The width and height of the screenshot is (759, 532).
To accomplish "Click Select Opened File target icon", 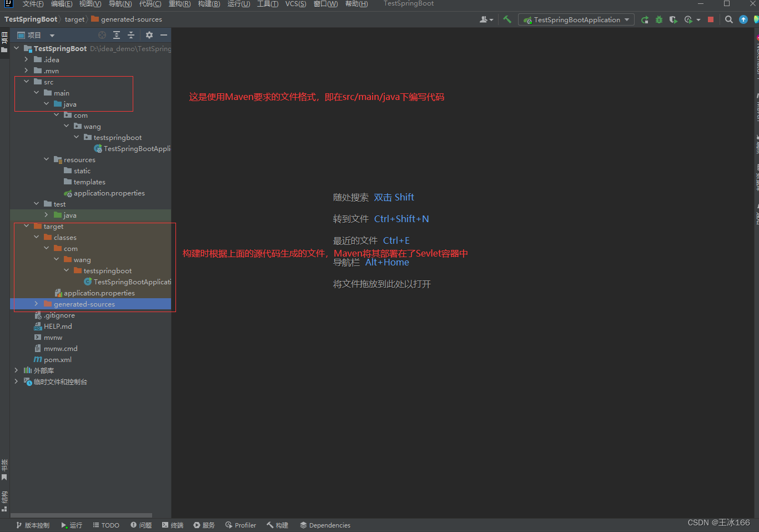I will pos(102,35).
